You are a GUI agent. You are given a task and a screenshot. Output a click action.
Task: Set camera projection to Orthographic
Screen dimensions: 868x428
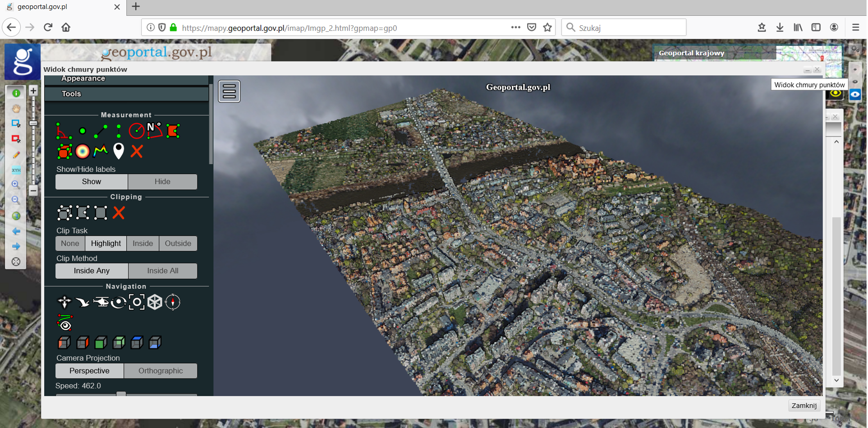click(x=161, y=371)
